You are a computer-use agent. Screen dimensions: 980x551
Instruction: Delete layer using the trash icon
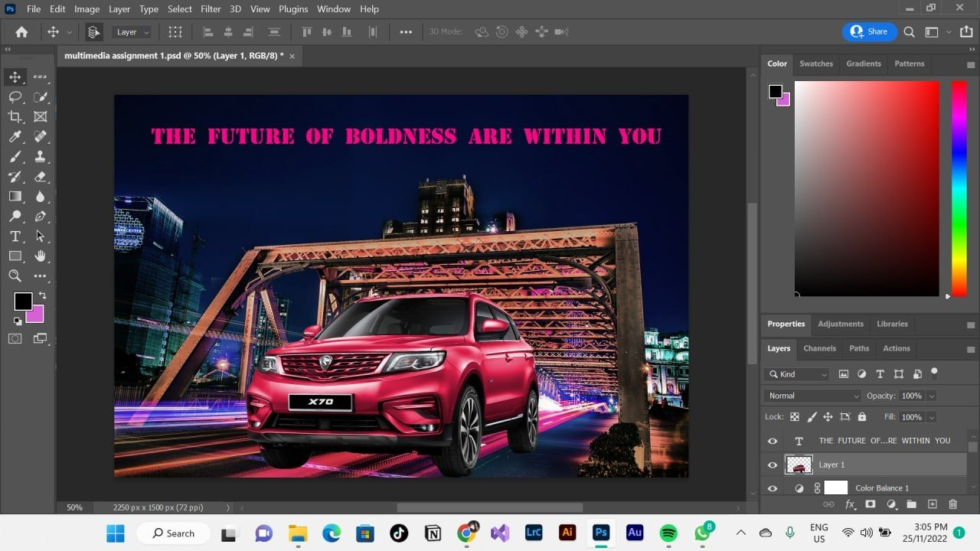tap(953, 504)
